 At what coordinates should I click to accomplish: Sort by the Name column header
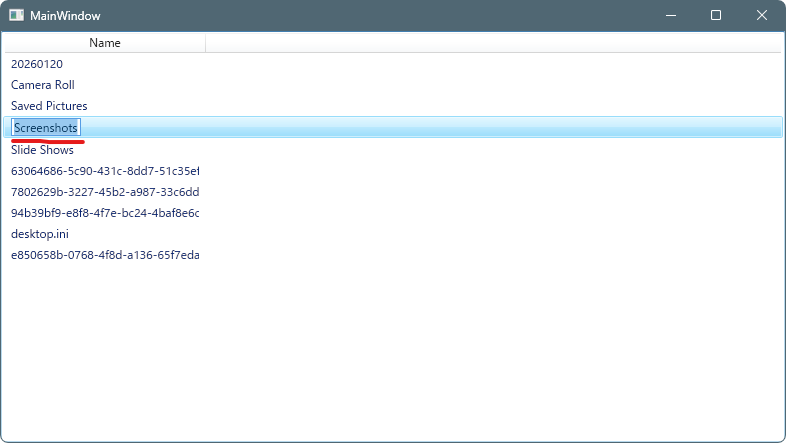(104, 43)
